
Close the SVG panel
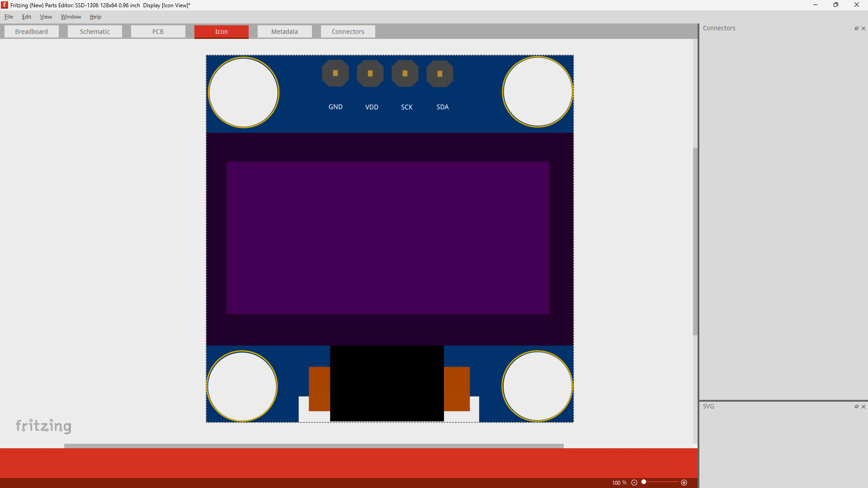pos(864,406)
